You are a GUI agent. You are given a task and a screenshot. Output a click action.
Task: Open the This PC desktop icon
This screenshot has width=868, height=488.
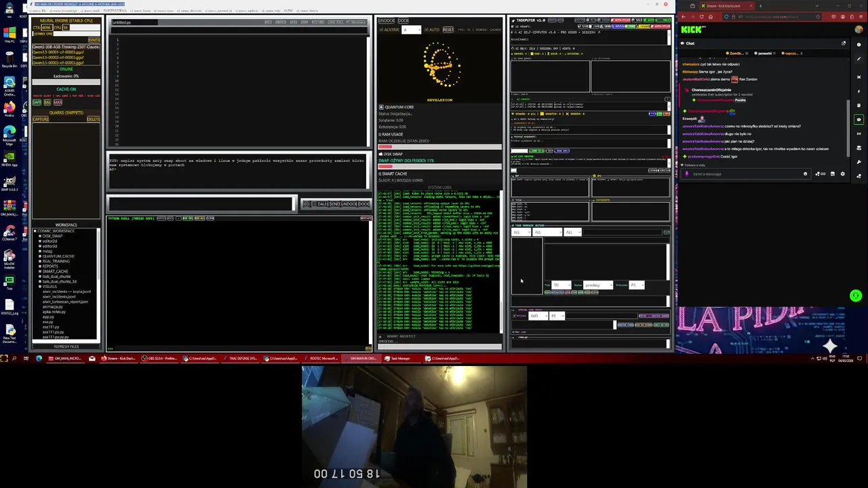click(x=9, y=34)
